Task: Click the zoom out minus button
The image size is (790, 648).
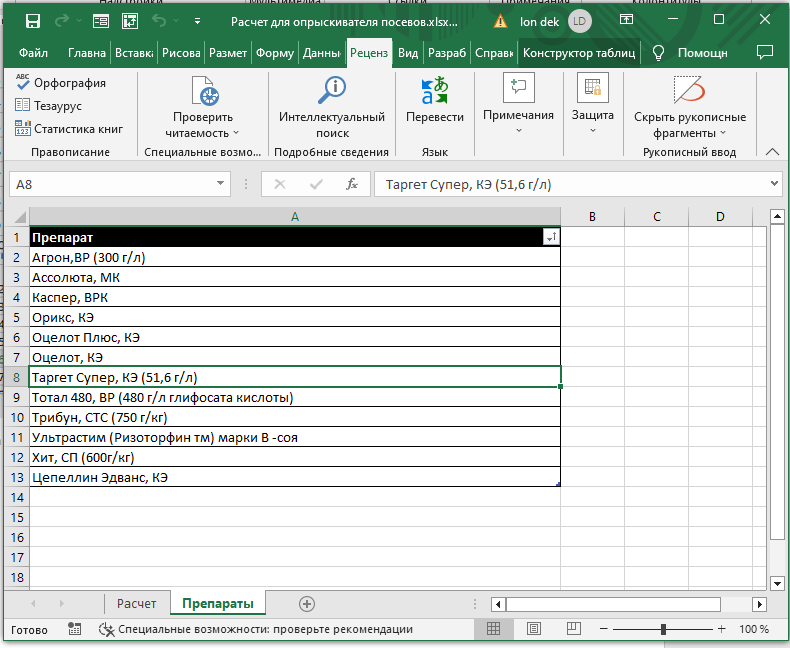Action: coord(604,629)
